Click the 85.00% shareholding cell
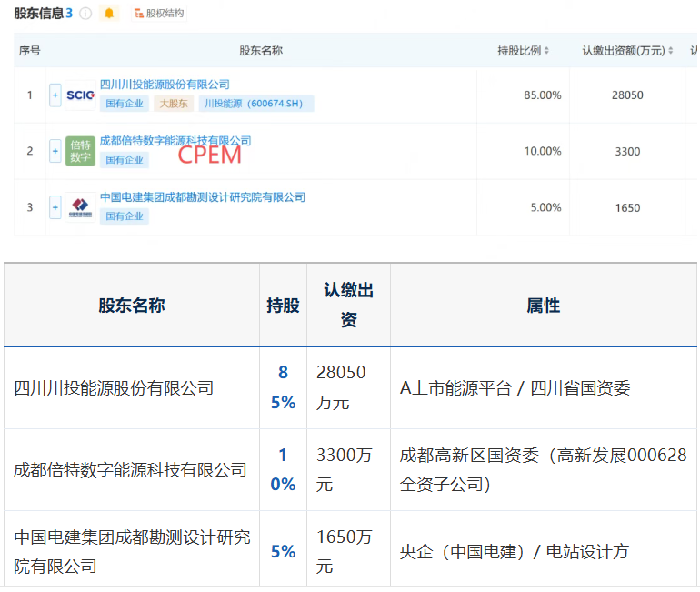 543,95
